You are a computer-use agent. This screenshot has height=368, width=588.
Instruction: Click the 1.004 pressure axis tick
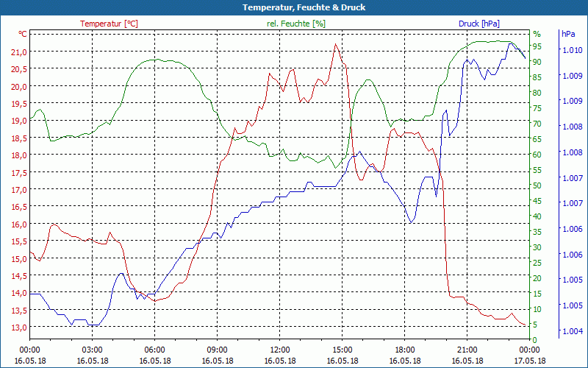[573, 331]
